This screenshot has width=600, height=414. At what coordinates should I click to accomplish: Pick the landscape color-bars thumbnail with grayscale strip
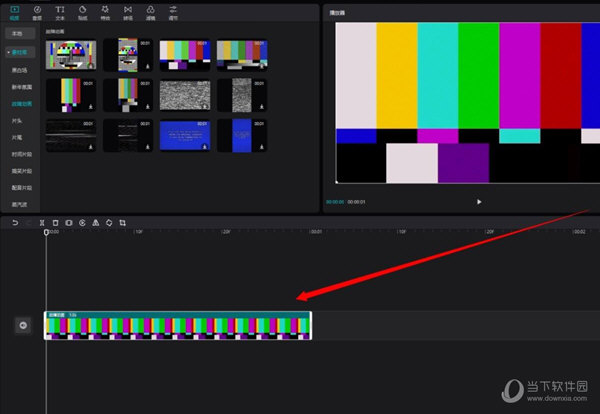[242, 55]
